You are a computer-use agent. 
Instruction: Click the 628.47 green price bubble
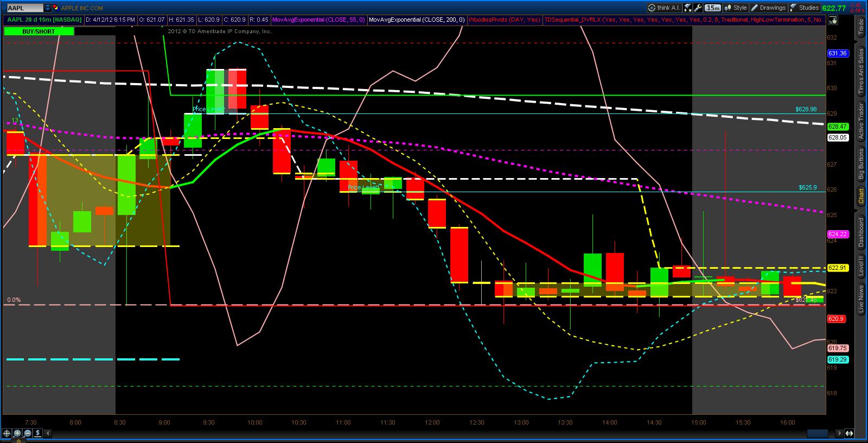coord(838,126)
